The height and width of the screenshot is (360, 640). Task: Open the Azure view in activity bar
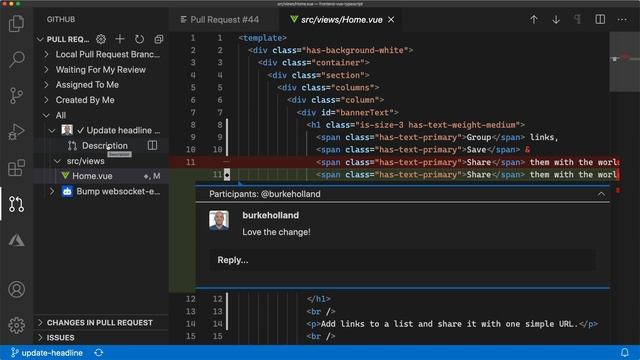point(16,240)
